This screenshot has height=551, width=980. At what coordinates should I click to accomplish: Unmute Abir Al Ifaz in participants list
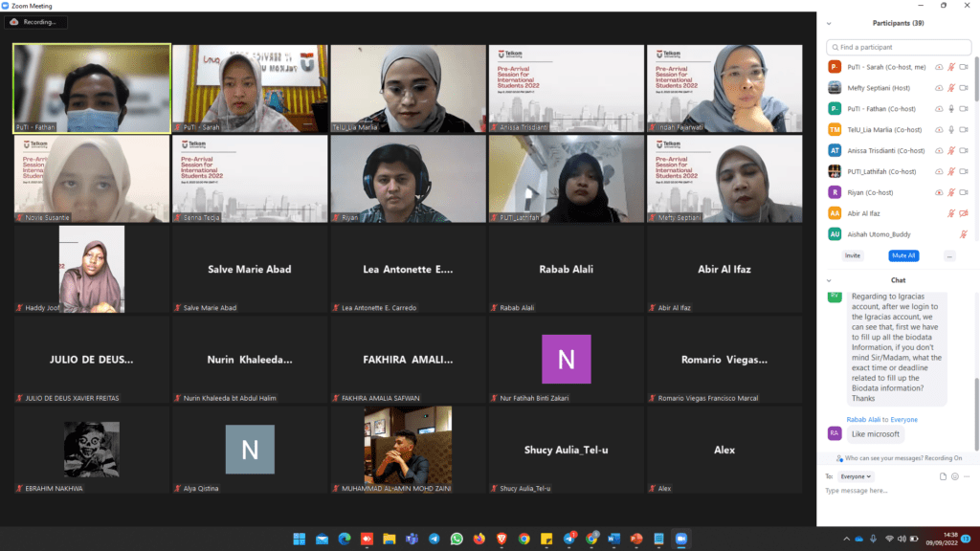(951, 213)
